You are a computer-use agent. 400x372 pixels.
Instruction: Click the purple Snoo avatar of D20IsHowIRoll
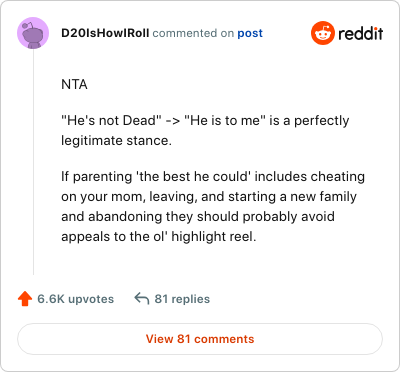tap(33, 33)
